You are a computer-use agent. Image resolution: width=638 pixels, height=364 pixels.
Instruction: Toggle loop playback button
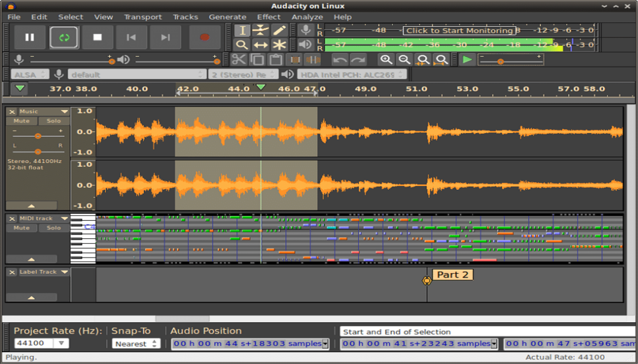64,37
